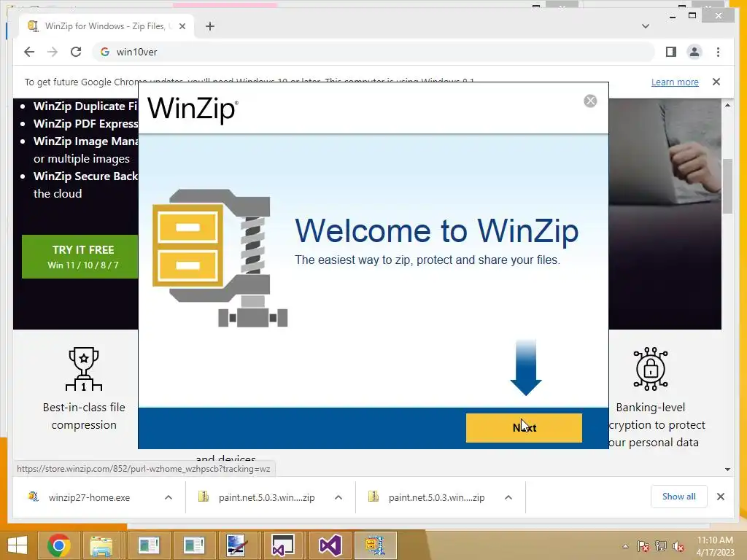Click the WinZip Secure Backup bullet text
This screenshot has height=560, width=747.
click(x=86, y=176)
